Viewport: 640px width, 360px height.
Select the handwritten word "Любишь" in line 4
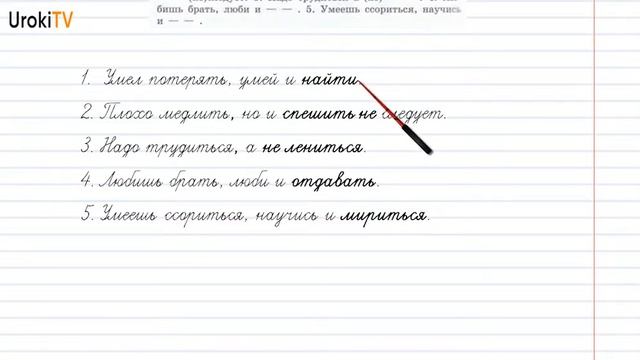click(131, 180)
